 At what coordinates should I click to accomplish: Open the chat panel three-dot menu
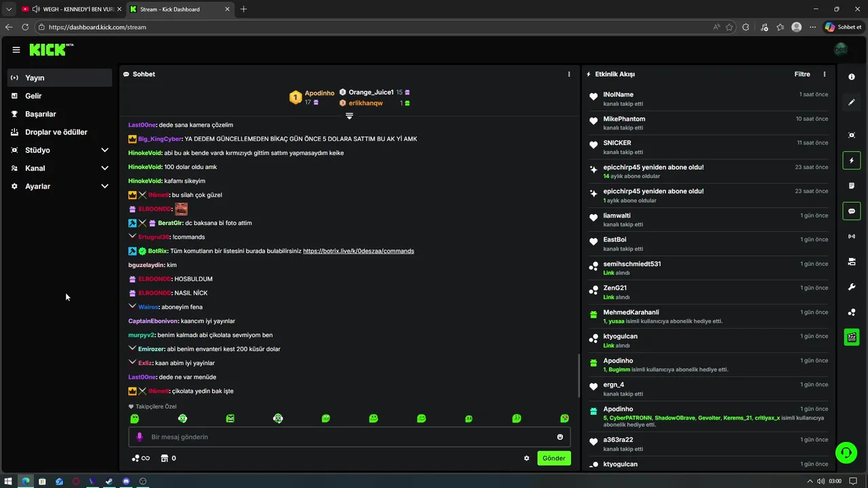point(569,74)
